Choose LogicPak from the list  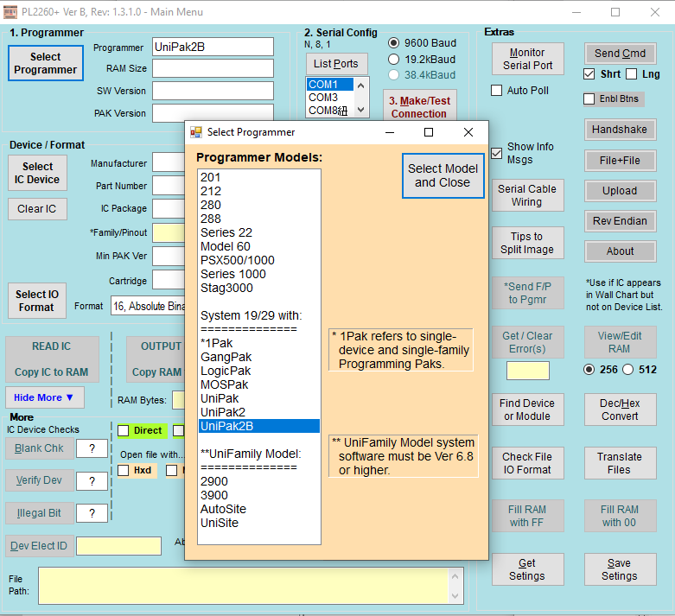click(258, 371)
